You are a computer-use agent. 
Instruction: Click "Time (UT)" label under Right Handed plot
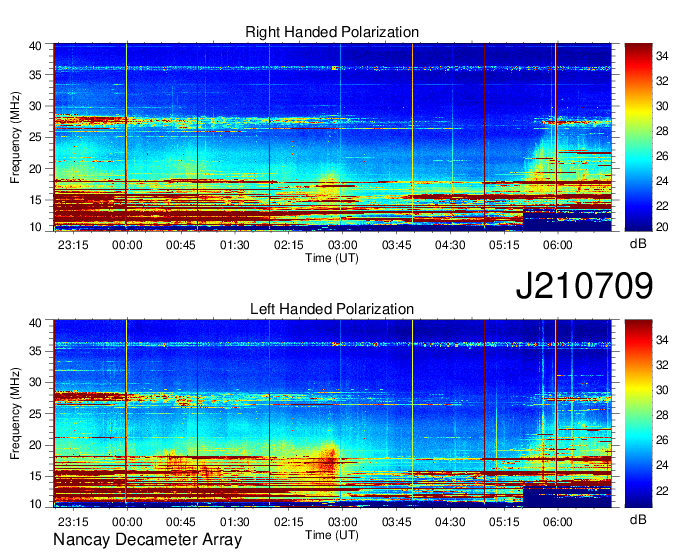click(332, 258)
